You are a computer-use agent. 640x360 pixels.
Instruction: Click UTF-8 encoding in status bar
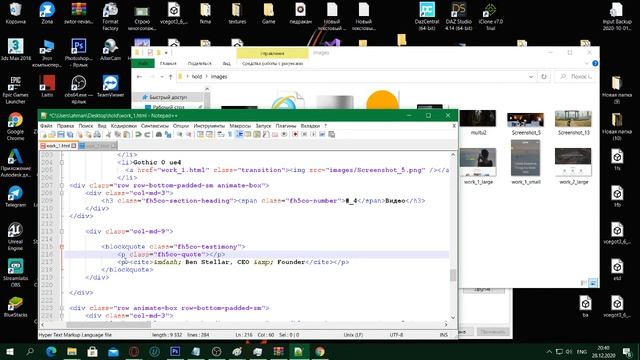coord(396,335)
